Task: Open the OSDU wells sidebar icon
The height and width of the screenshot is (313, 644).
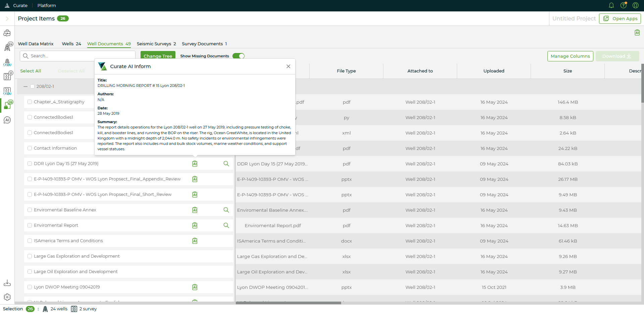Action: pyautogui.click(x=7, y=62)
